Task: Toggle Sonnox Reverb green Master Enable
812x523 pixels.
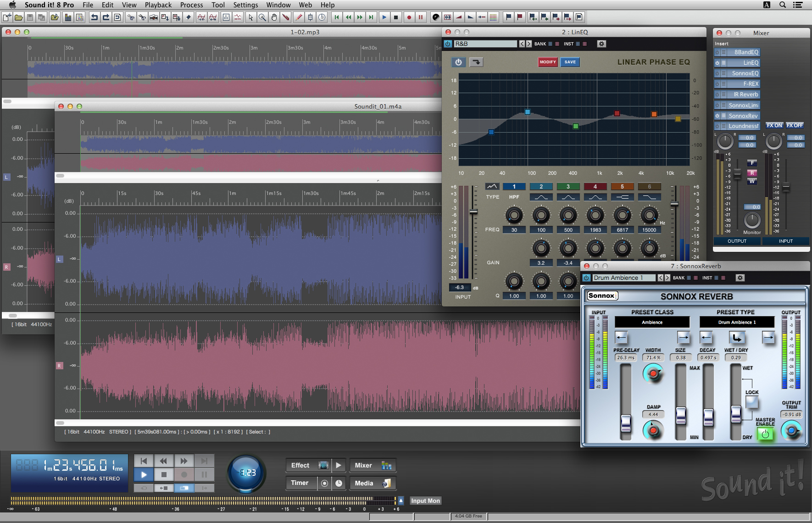Action: [x=765, y=434]
